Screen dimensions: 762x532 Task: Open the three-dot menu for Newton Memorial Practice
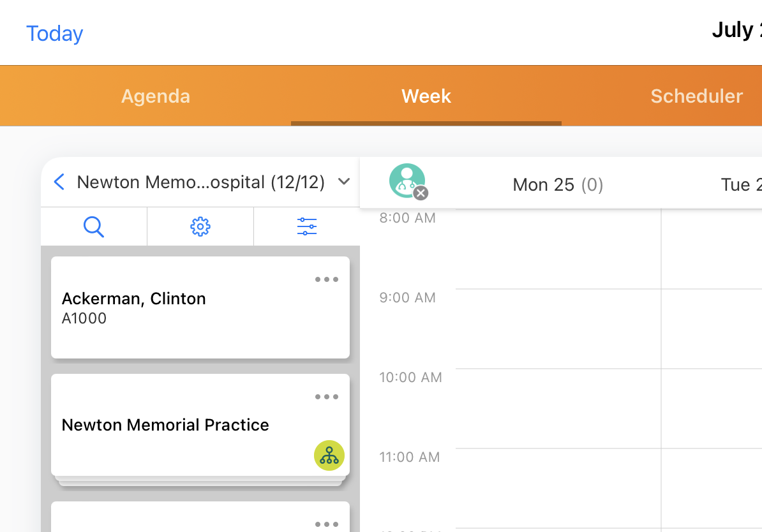327,397
